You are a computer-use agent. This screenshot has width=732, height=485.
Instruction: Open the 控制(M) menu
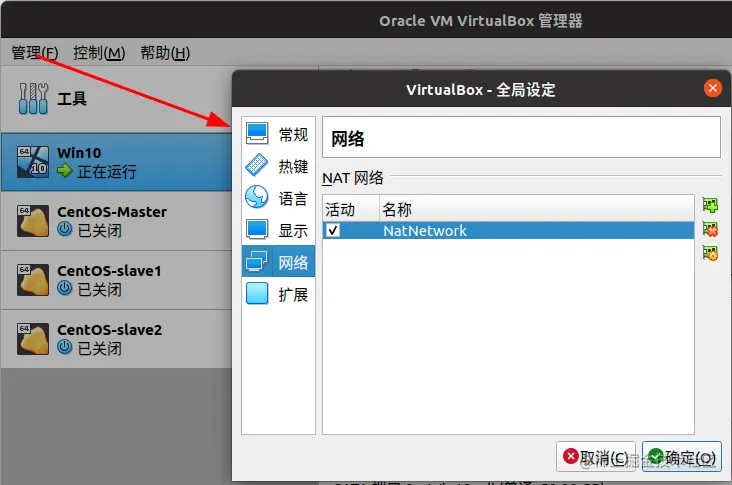pyautogui.click(x=99, y=53)
